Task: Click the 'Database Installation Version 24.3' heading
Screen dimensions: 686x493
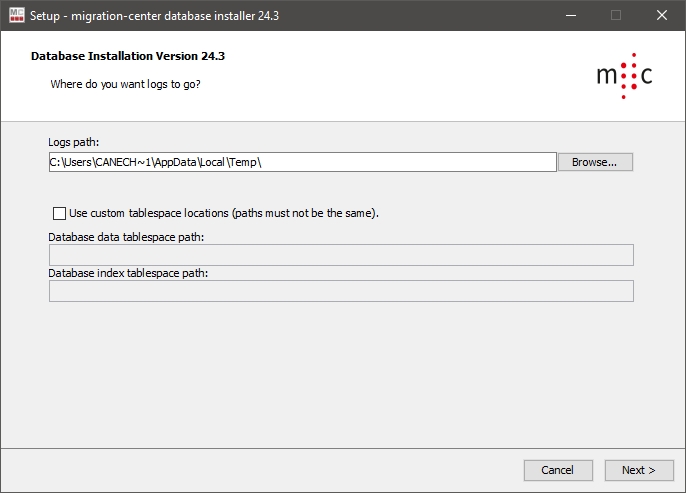Action: click(x=135, y=56)
